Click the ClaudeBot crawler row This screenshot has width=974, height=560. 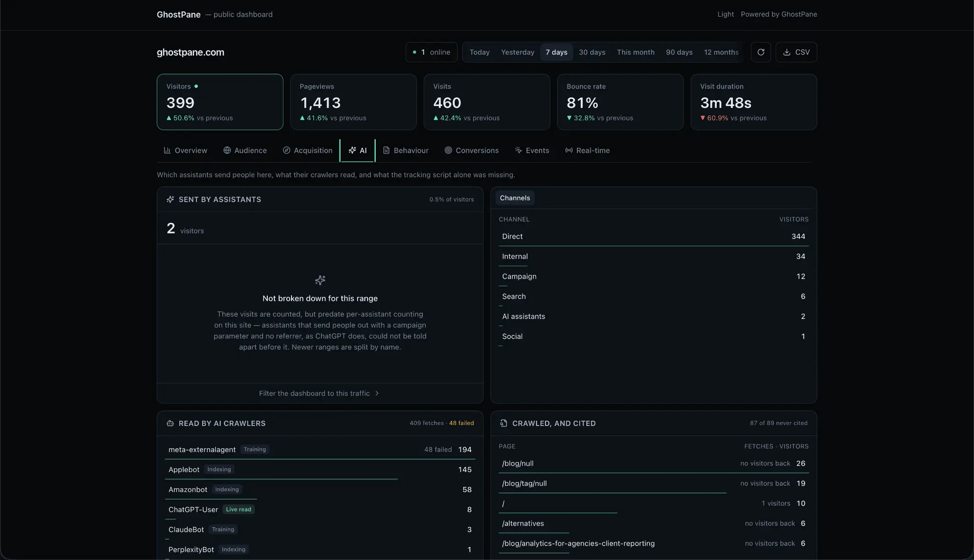320,530
